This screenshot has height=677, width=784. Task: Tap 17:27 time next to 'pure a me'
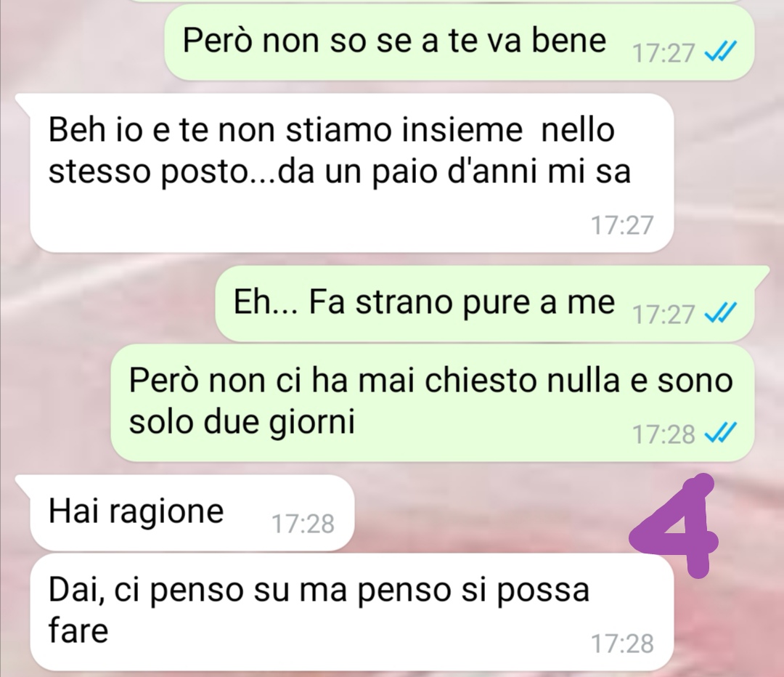coord(663,315)
